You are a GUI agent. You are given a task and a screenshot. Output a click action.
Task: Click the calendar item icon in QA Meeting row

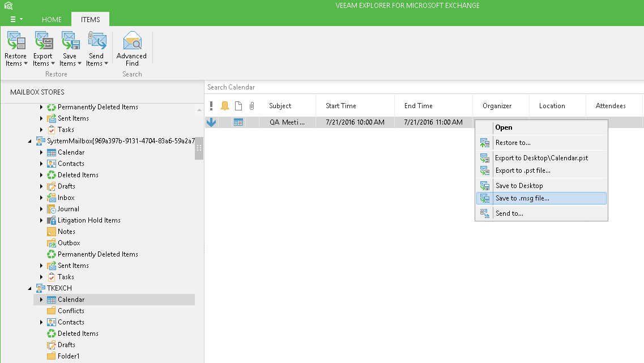coord(238,122)
